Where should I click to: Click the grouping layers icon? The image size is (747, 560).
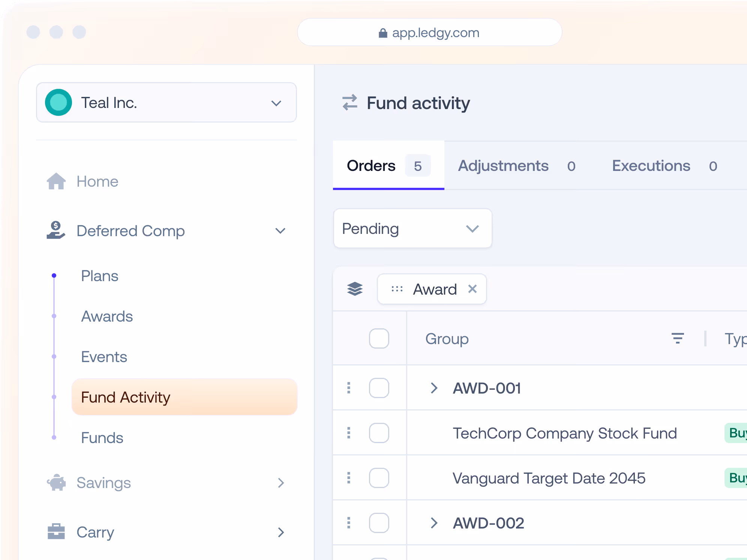(355, 289)
